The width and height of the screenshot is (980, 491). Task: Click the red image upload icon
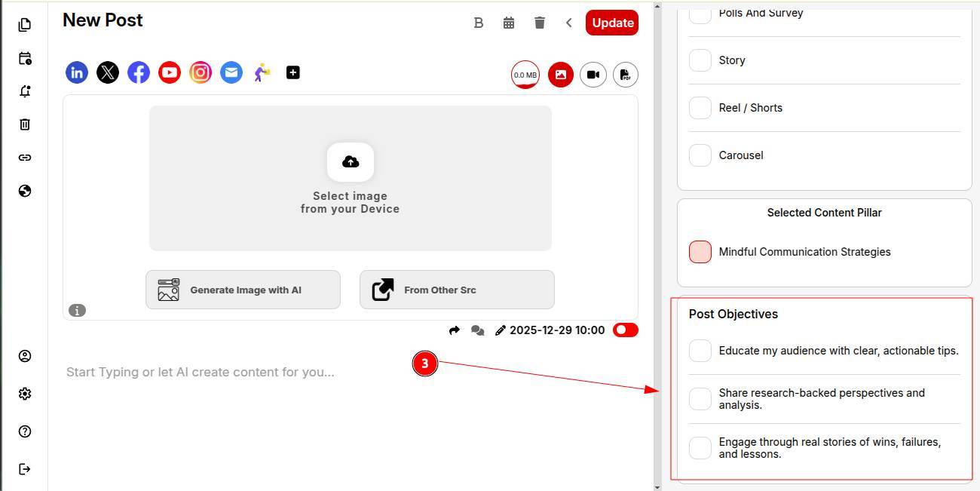coord(561,75)
